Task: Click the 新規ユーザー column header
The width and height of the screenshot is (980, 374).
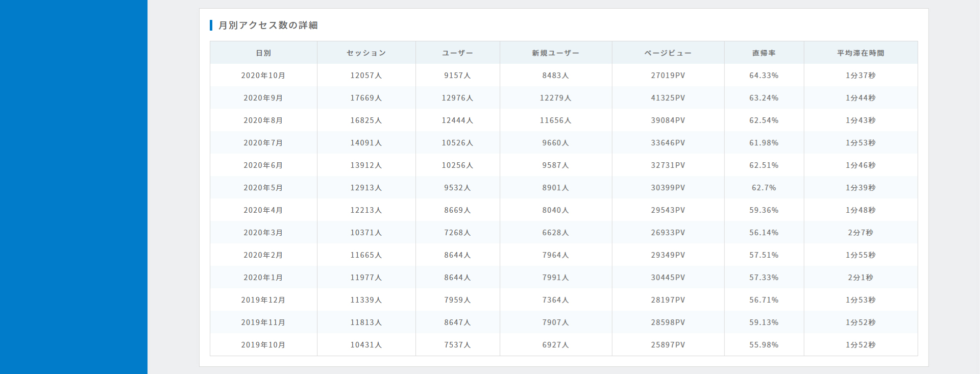Action: (x=556, y=53)
